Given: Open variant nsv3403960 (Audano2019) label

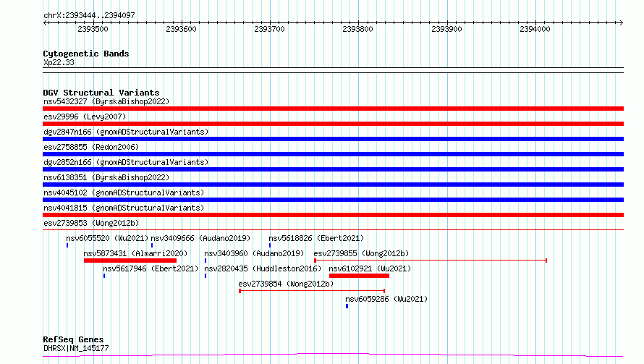Looking at the screenshot, I should (x=254, y=253).
